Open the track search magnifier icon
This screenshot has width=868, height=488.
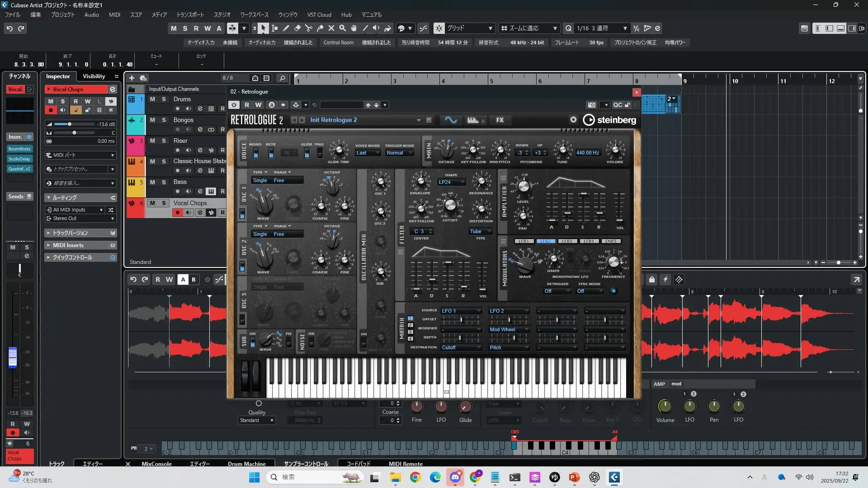pyautogui.click(x=283, y=78)
